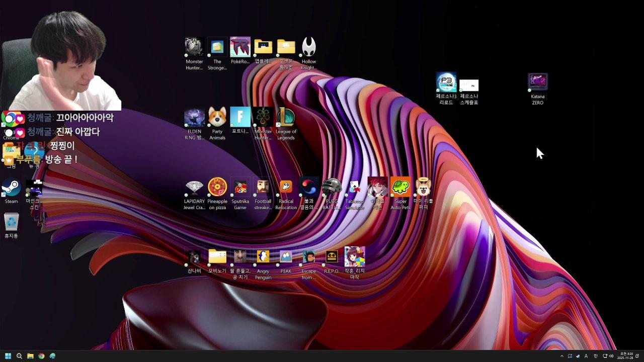This screenshot has height=362, width=644.
Task: Select the R.E.P.O. game icon
Action: [332, 257]
